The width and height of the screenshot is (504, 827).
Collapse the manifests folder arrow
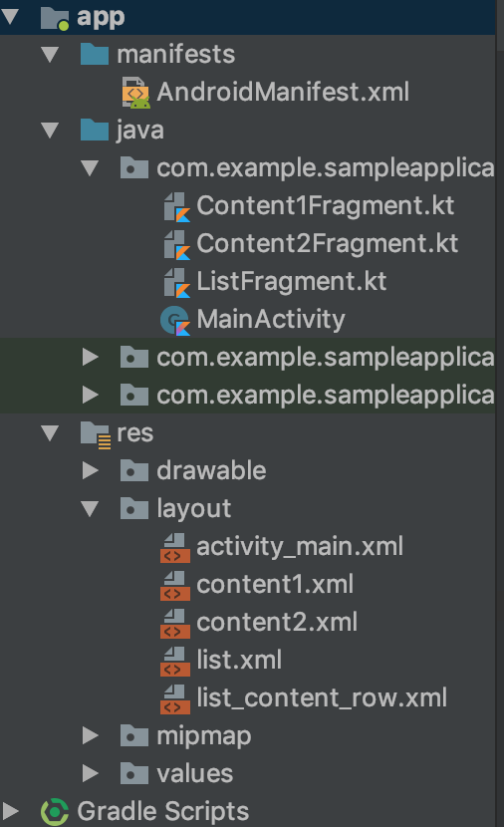[x=50, y=55]
